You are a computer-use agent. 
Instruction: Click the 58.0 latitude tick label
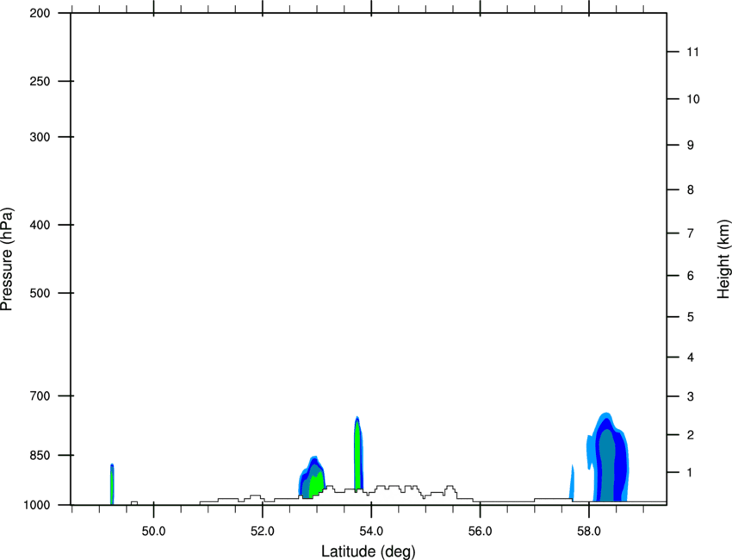589,532
